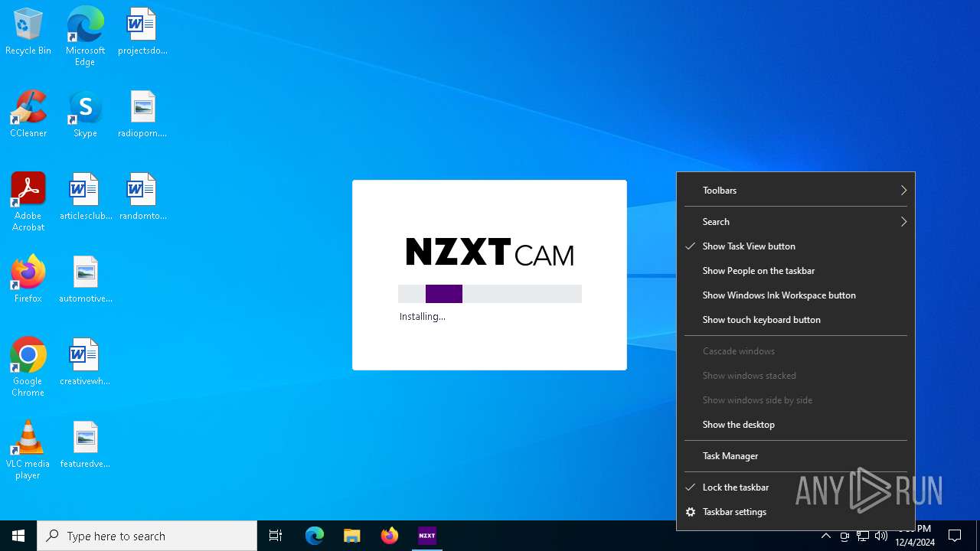This screenshot has height=551, width=980.
Task: Toggle Lock the taskbar option
Action: point(795,487)
